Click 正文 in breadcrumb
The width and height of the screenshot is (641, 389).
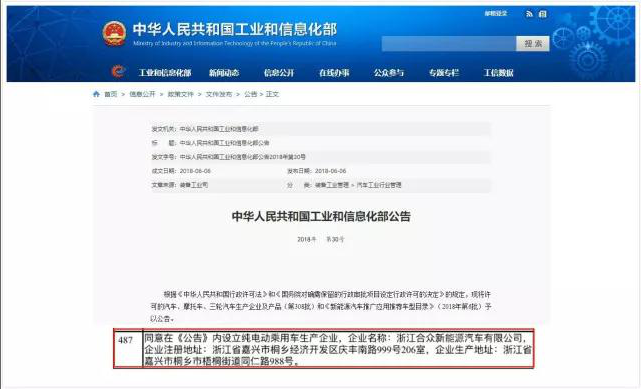click(x=272, y=94)
